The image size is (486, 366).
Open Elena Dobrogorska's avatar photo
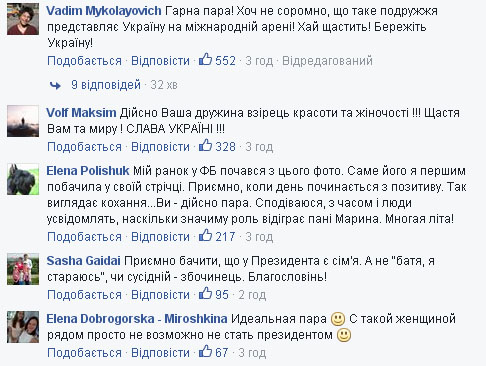point(23,327)
